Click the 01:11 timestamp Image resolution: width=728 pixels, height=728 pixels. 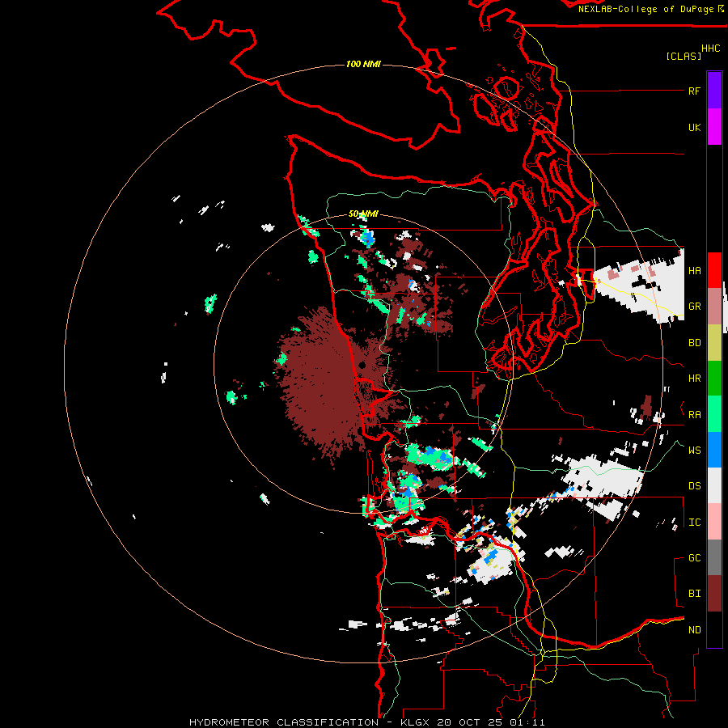tap(527, 722)
